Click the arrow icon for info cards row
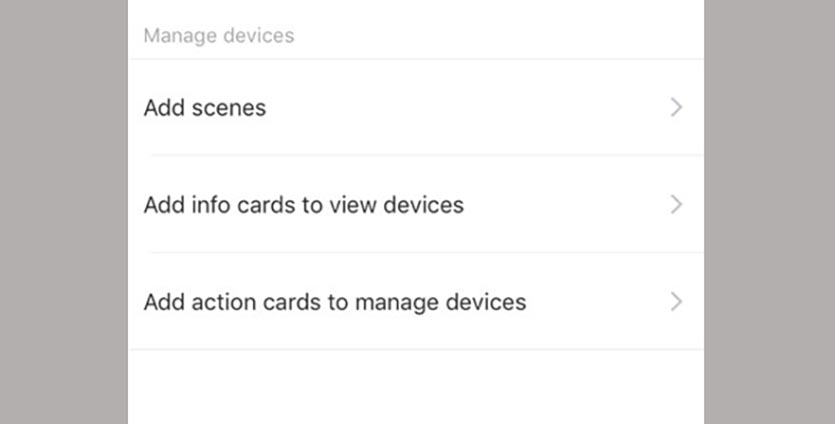The height and width of the screenshot is (424, 835). [x=676, y=205]
